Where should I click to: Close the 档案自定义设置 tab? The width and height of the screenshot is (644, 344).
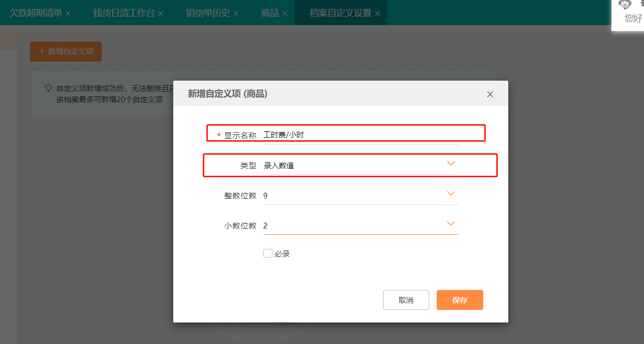pyautogui.click(x=378, y=14)
